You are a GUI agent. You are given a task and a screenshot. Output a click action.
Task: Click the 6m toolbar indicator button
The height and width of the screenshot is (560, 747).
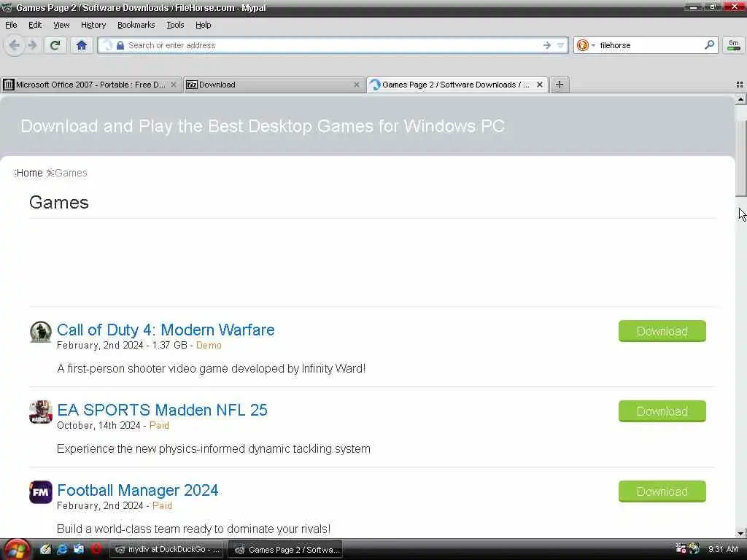tap(734, 45)
